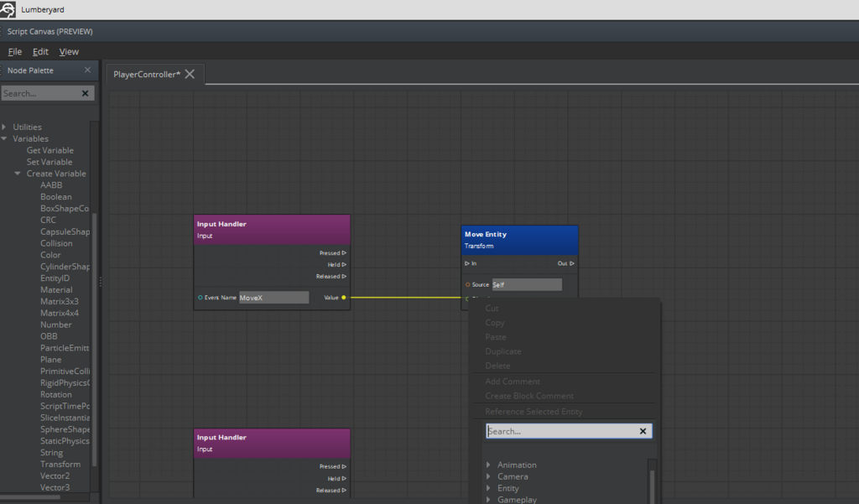Viewport: 859px width, 504px height.
Task: Select Vector3 variable type
Action: (55, 487)
